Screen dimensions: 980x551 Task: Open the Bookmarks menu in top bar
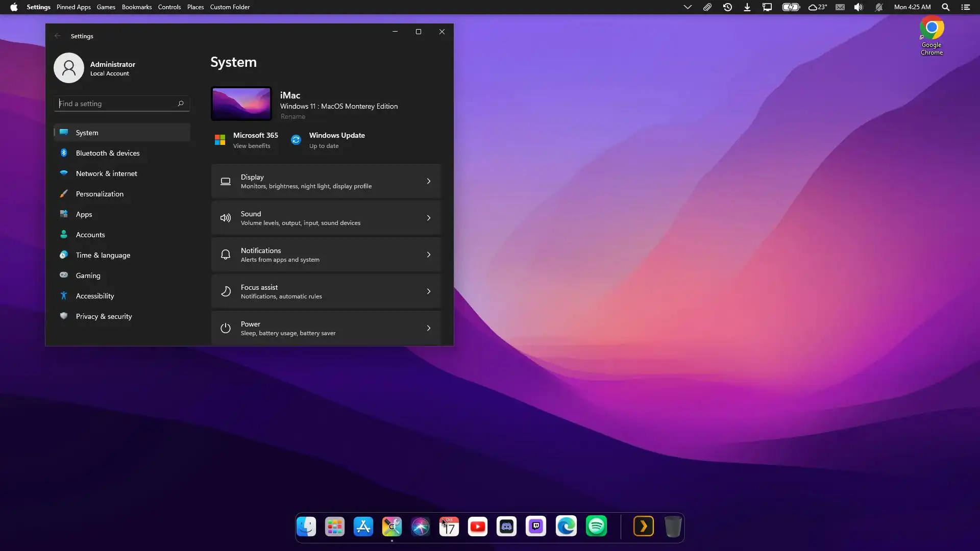coord(136,7)
